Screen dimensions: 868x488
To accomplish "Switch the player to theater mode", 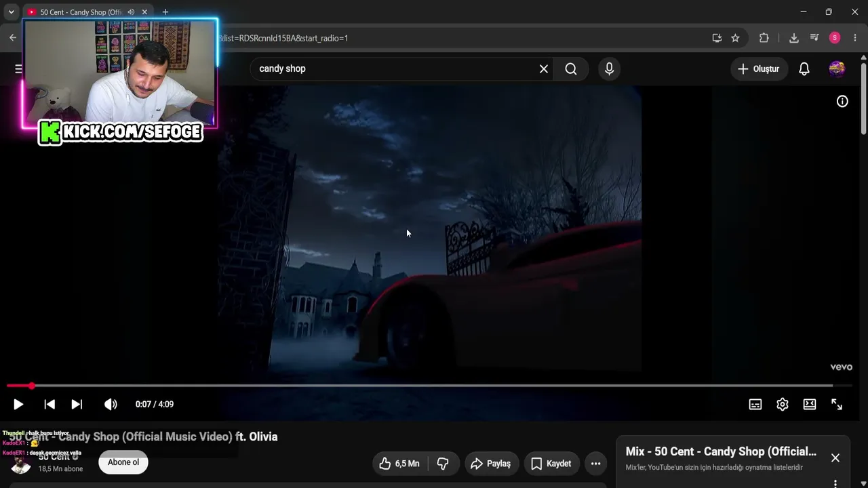I will coord(810,404).
